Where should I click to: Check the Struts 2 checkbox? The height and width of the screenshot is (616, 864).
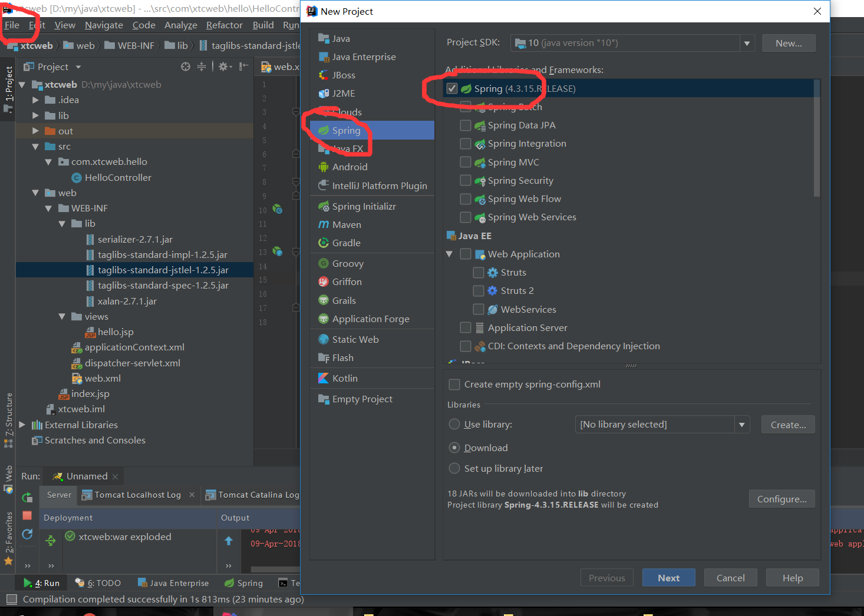479,290
